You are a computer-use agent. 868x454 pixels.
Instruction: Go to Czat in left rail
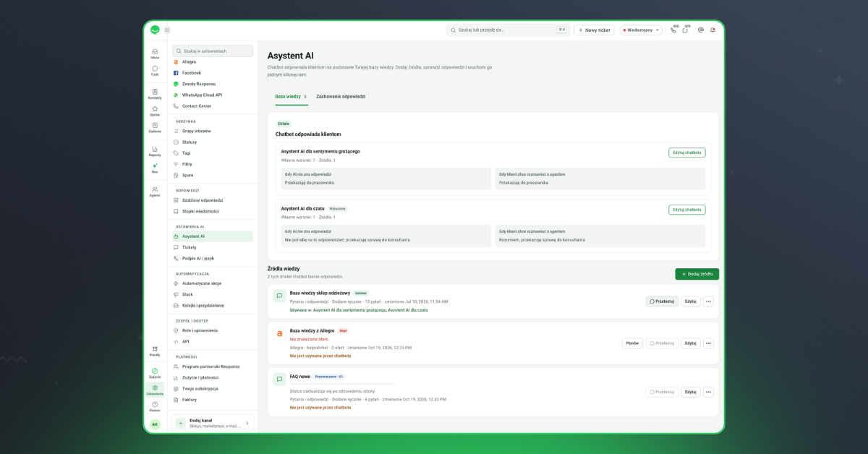[x=155, y=70]
